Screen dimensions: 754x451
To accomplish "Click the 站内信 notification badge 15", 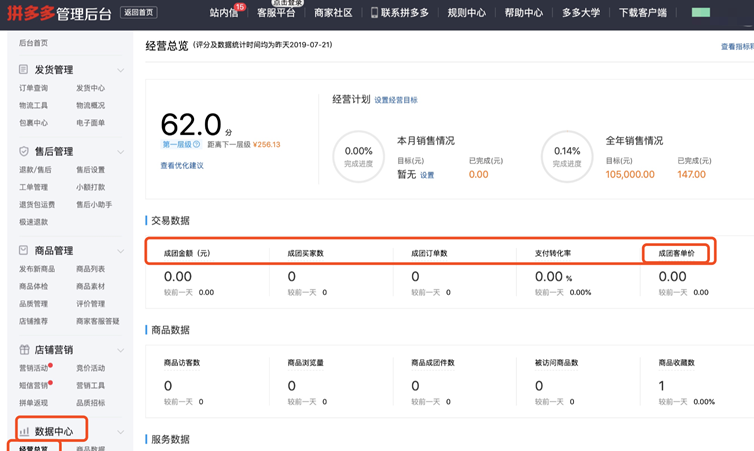I will point(239,7).
